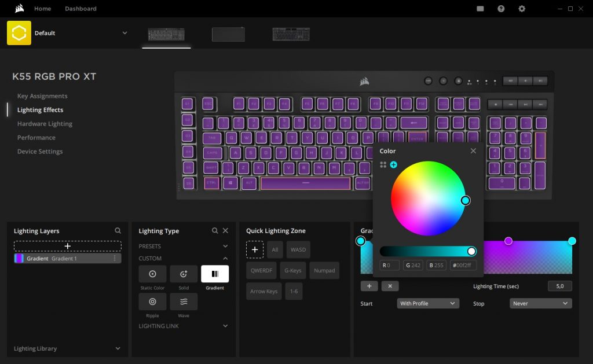Select the Gradient 1 layer row

68,258
